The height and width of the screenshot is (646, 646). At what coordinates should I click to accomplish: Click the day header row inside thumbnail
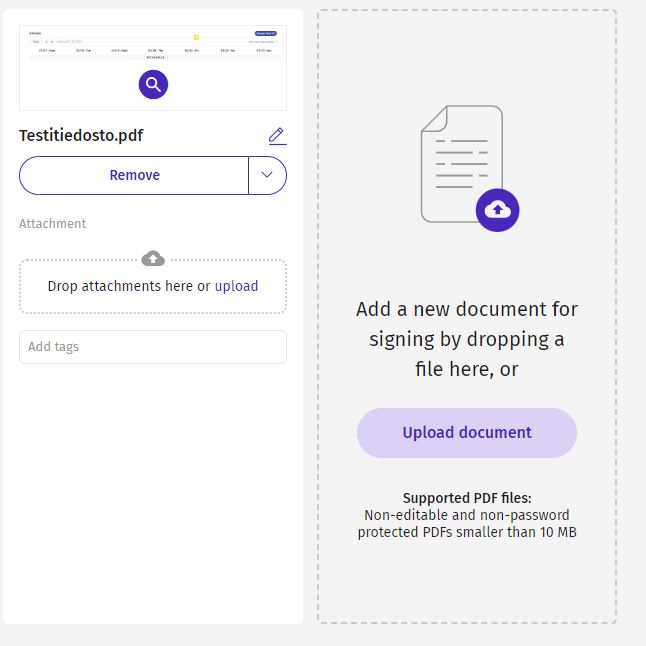[x=155, y=50]
